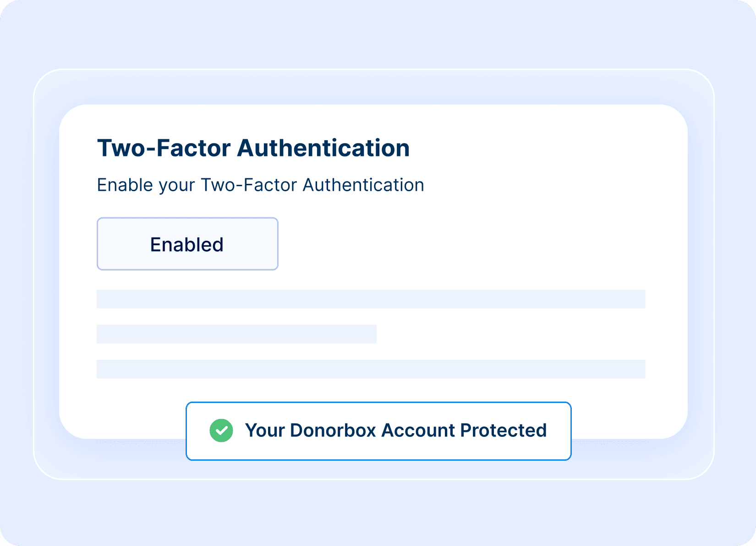Click the top long placeholder bar

tap(371, 299)
